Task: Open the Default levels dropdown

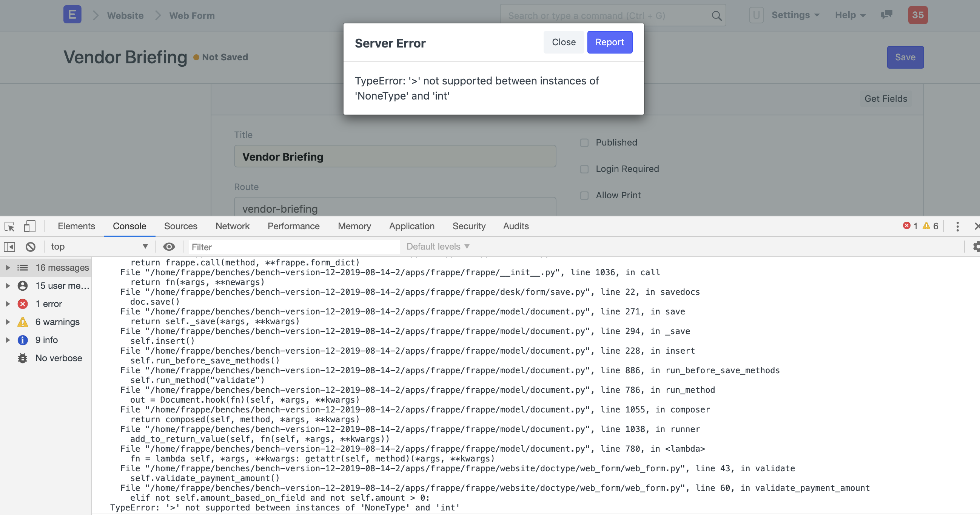Action: click(437, 246)
